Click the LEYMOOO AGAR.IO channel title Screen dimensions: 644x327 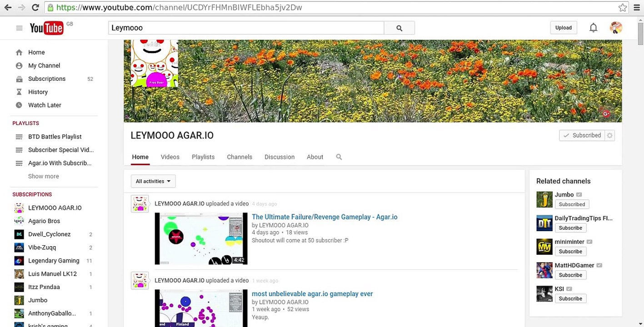click(172, 135)
